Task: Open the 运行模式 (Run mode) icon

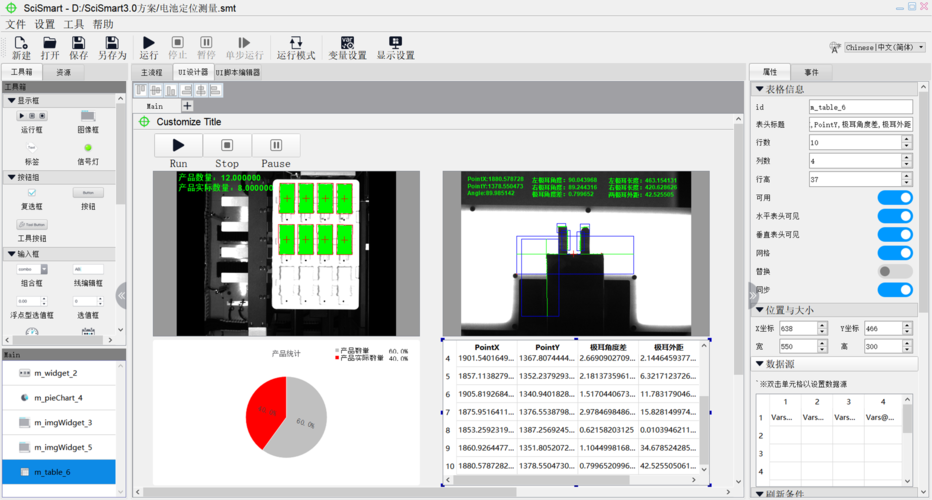Action: click(295, 43)
